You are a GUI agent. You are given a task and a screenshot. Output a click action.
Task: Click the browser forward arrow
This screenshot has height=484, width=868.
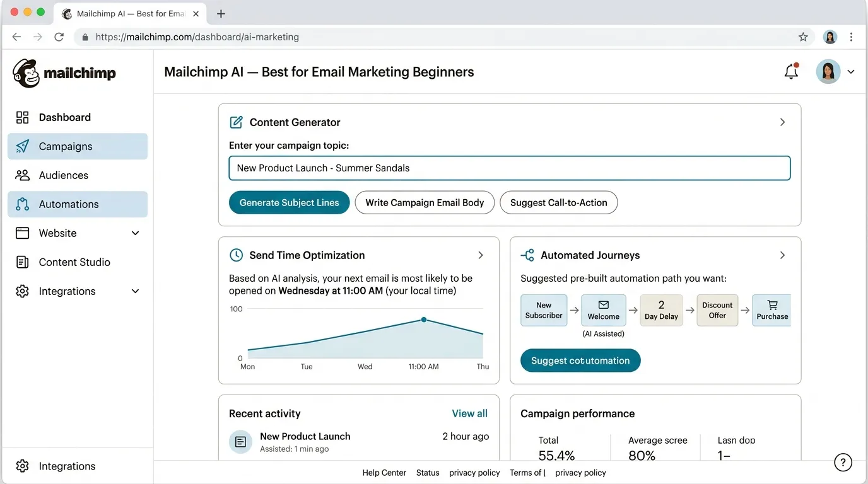(38, 37)
